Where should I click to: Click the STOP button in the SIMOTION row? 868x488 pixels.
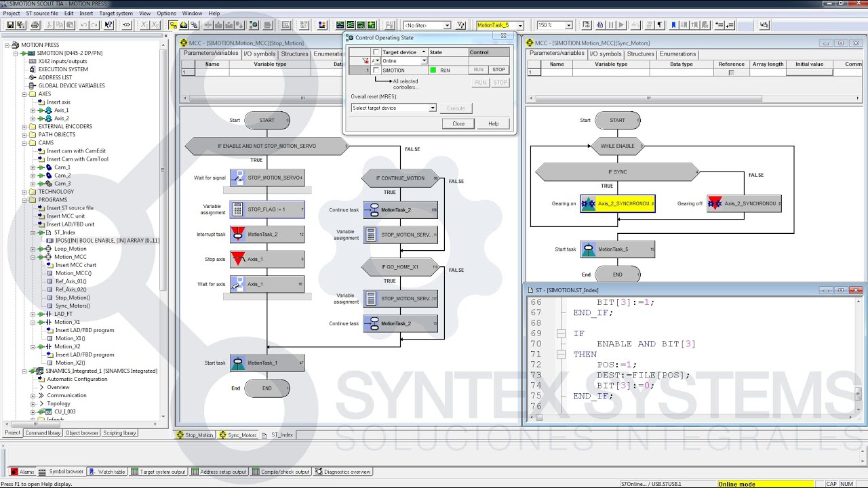pyautogui.click(x=498, y=70)
